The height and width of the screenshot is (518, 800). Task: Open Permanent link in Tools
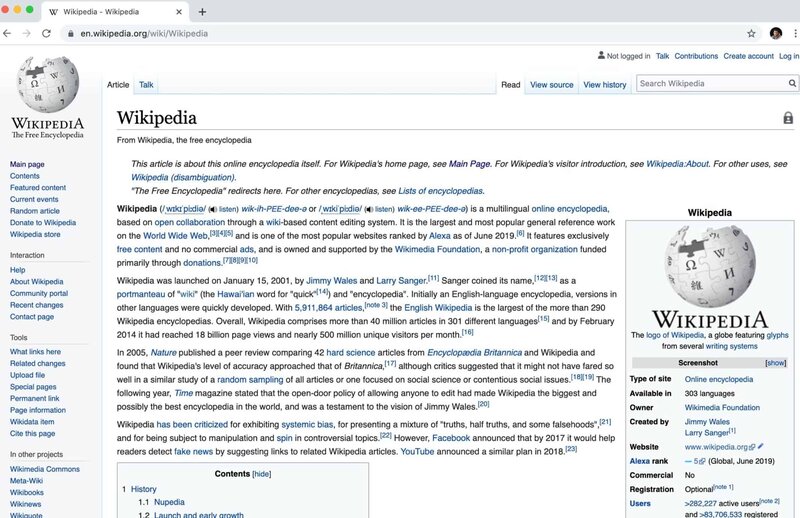(x=35, y=399)
